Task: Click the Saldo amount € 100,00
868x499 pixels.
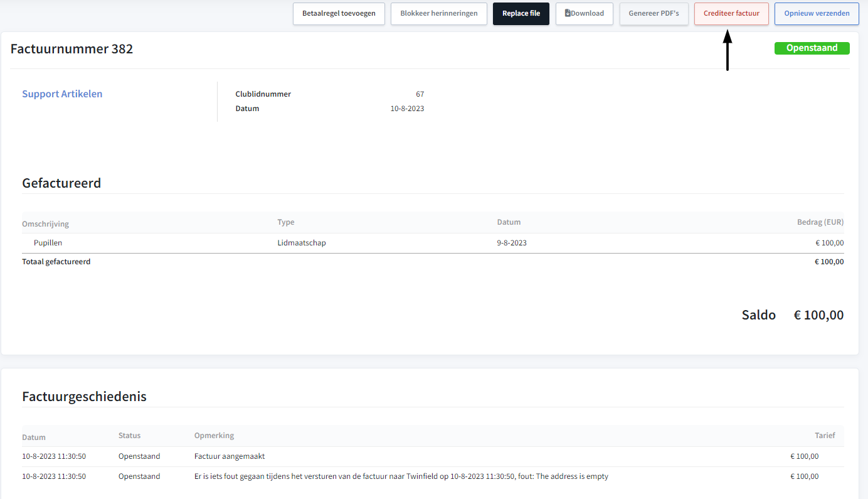Action: pos(818,315)
